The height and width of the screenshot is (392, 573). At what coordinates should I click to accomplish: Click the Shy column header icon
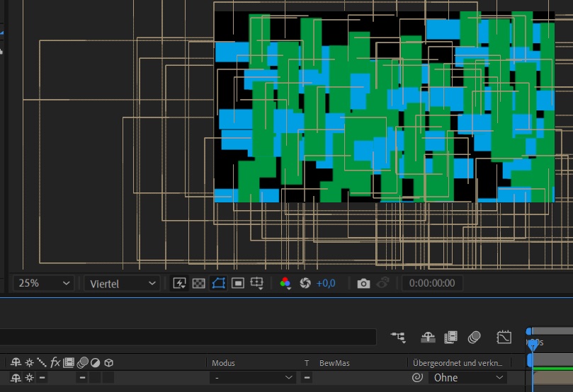click(16, 362)
